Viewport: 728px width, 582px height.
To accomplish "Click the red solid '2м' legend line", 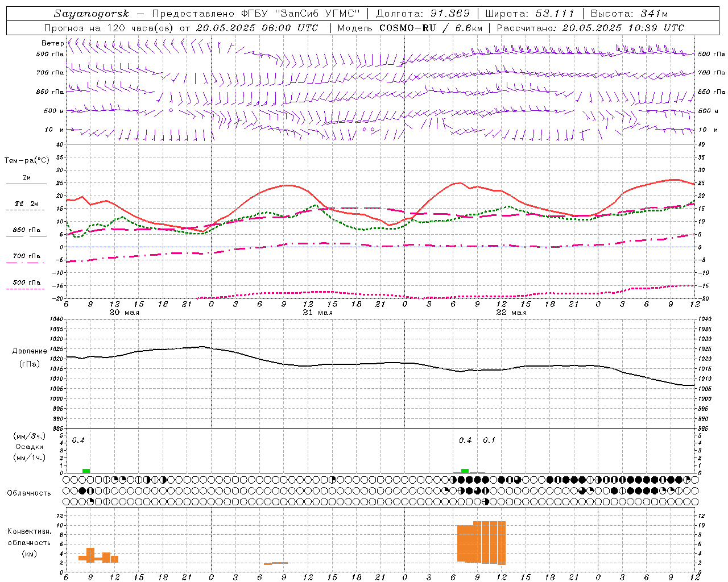I will point(26,184).
